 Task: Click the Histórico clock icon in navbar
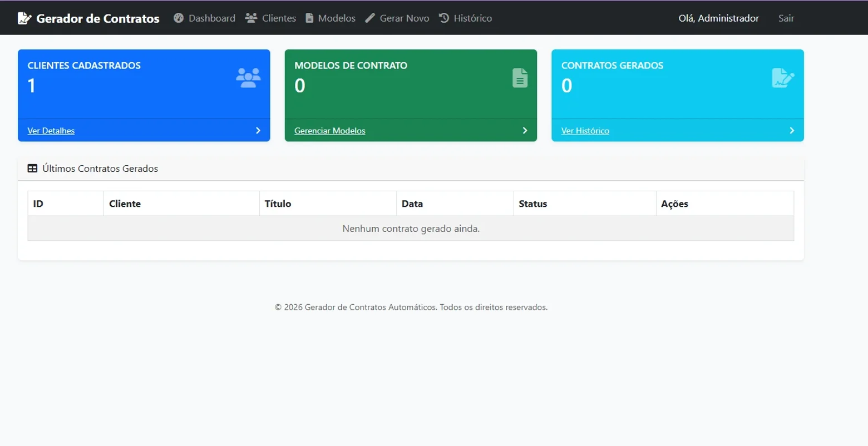pos(444,18)
